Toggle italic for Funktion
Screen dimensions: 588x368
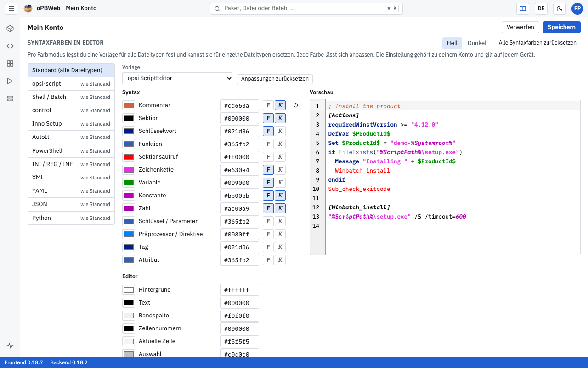click(x=280, y=144)
